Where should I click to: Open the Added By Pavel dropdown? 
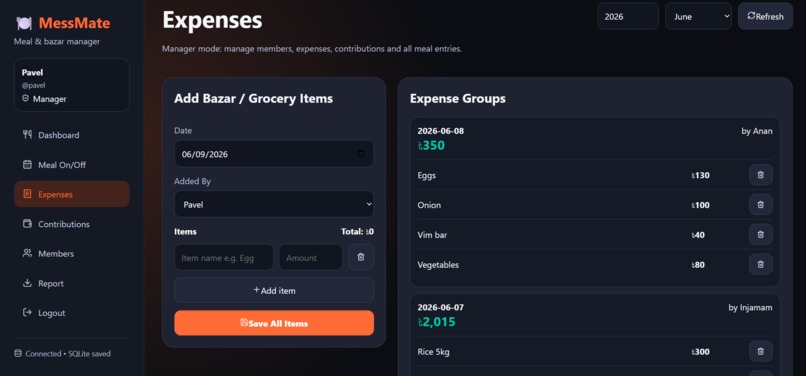274,204
